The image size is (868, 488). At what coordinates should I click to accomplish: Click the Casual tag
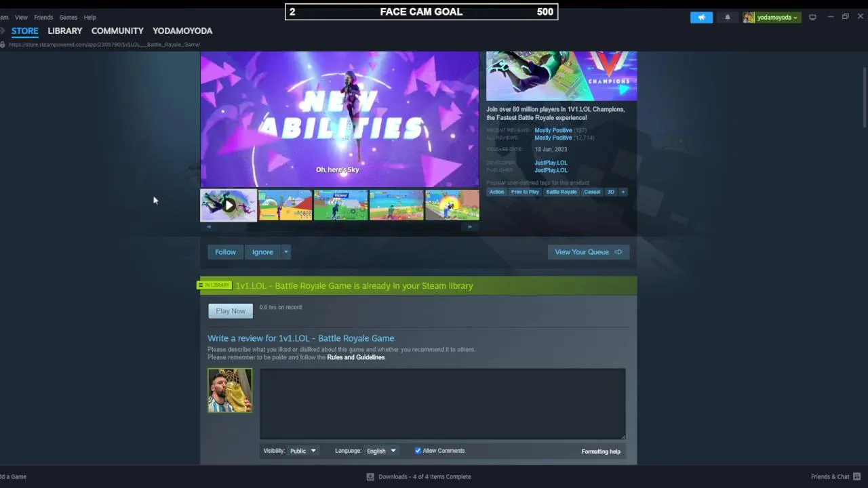click(592, 192)
